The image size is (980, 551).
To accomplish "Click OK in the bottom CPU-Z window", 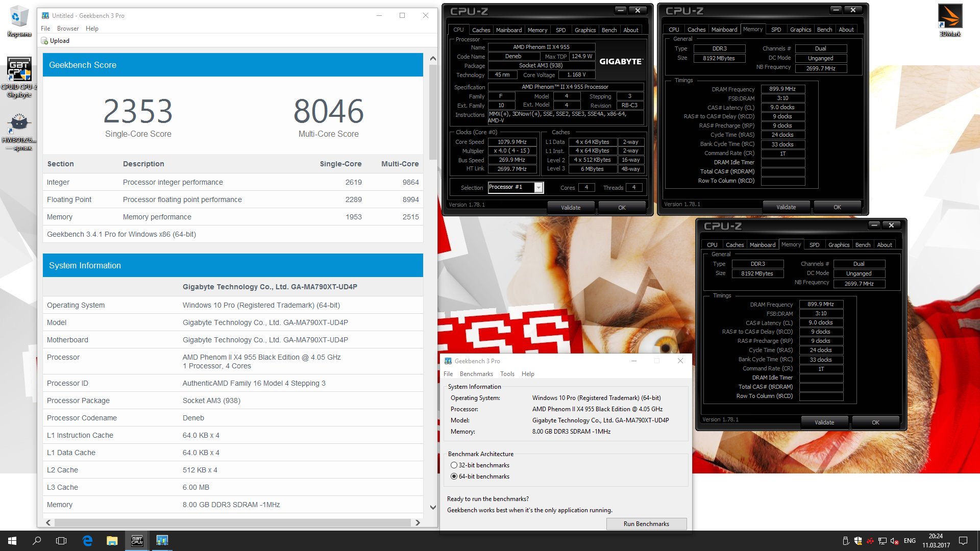I will point(875,422).
